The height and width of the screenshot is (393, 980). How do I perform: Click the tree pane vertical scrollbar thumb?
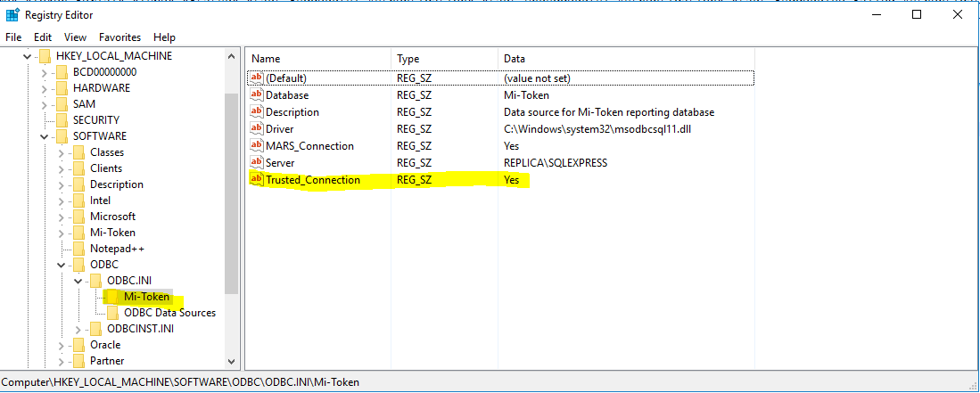(x=231, y=193)
